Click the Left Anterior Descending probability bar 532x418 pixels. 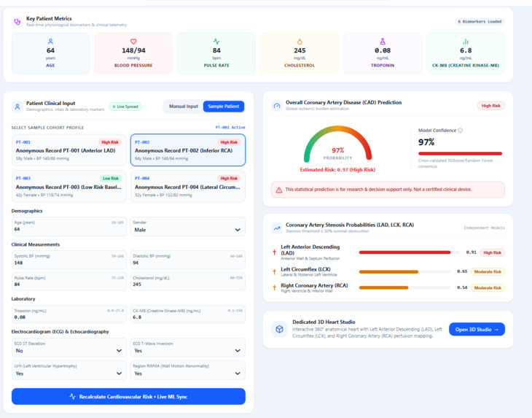point(409,252)
